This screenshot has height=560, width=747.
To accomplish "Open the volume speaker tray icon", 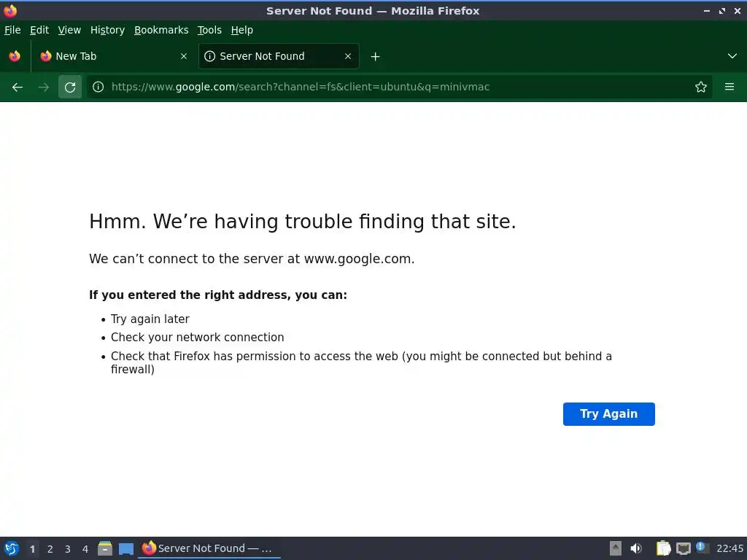I will (636, 548).
